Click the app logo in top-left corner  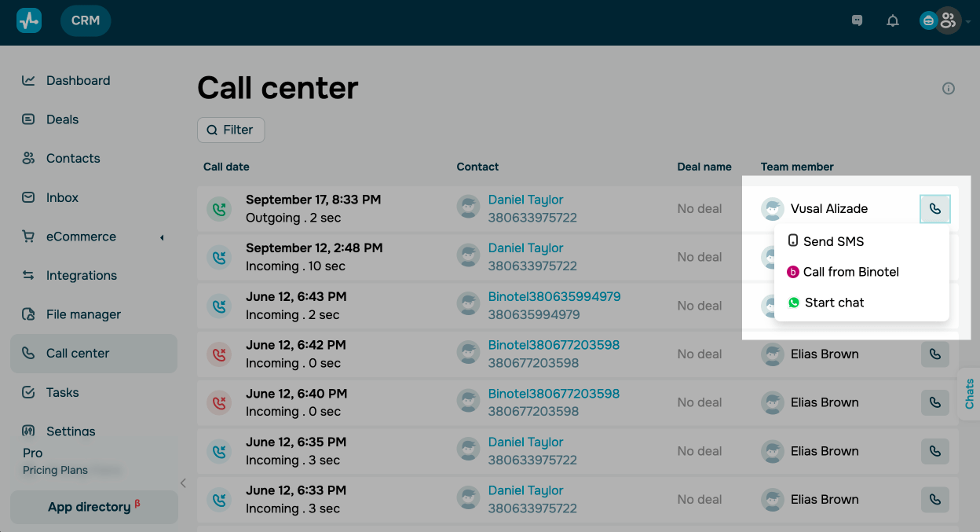[x=29, y=21]
